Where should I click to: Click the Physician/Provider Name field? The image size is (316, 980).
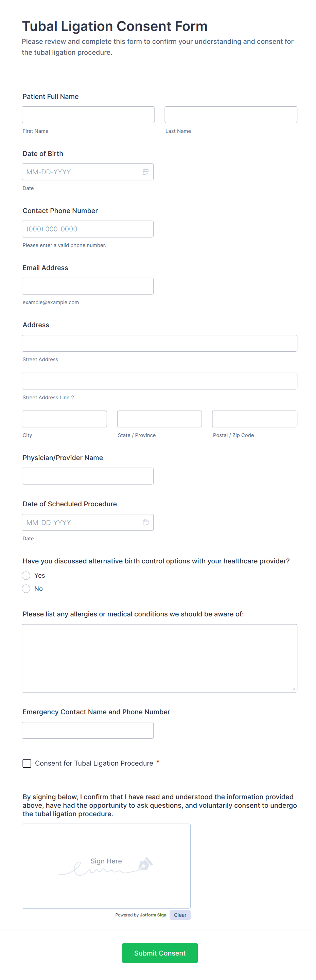[x=87, y=476]
